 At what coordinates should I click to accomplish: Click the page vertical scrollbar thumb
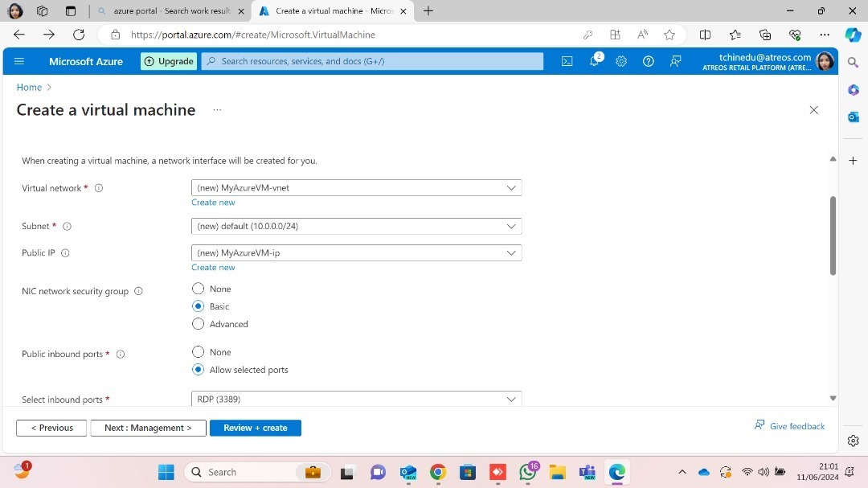point(833,235)
